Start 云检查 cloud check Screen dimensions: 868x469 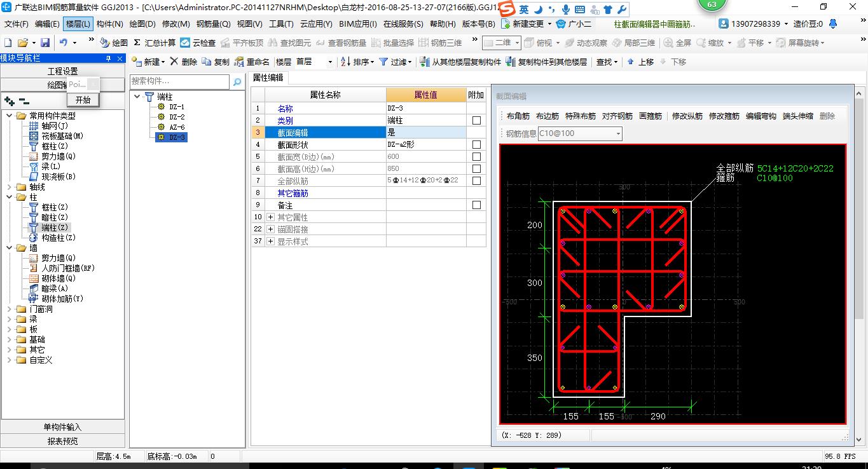click(198, 43)
